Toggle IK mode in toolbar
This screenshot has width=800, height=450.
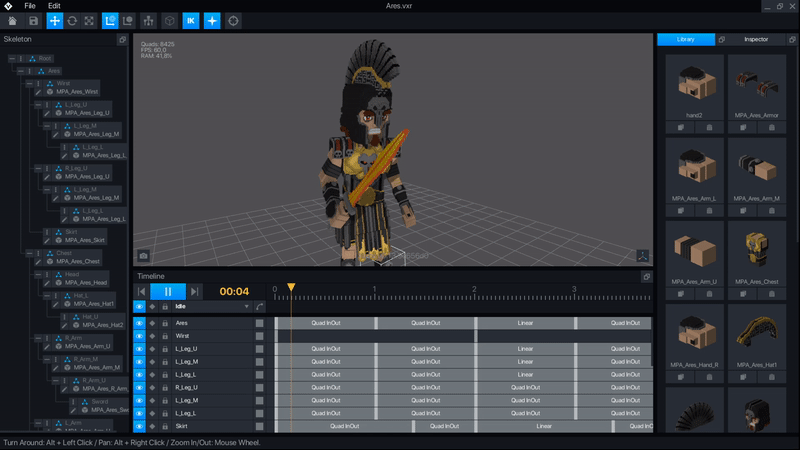tap(191, 21)
